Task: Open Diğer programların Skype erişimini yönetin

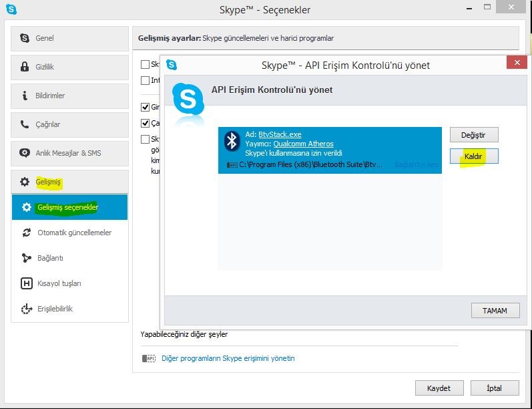Action: tap(228, 358)
